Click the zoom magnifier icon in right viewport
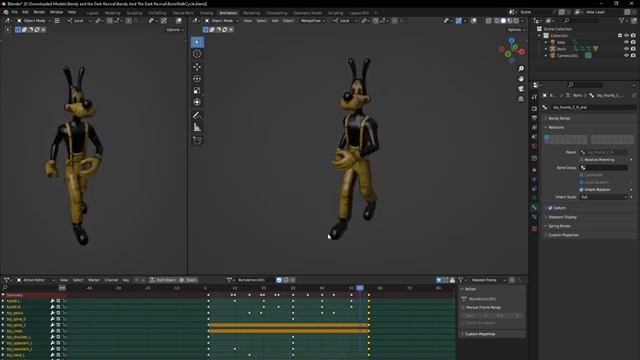The height and width of the screenshot is (360, 640). (521, 69)
